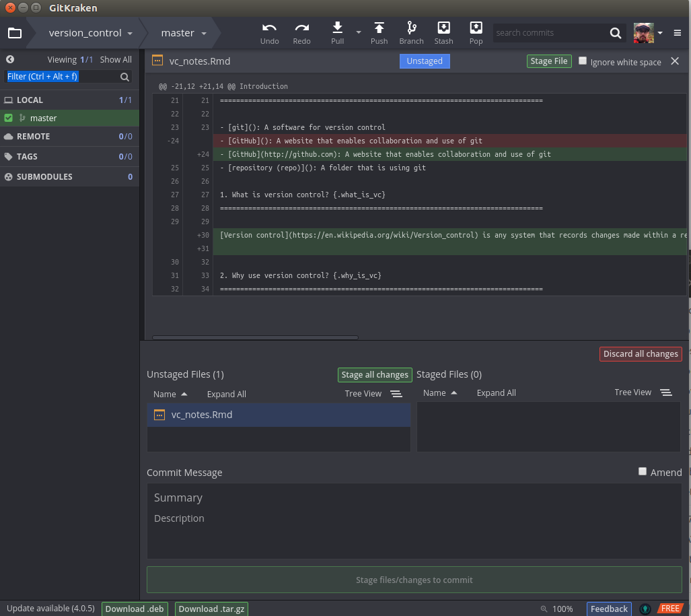Image resolution: width=691 pixels, height=616 pixels.
Task: Click the user avatar picture
Action: [x=643, y=33]
